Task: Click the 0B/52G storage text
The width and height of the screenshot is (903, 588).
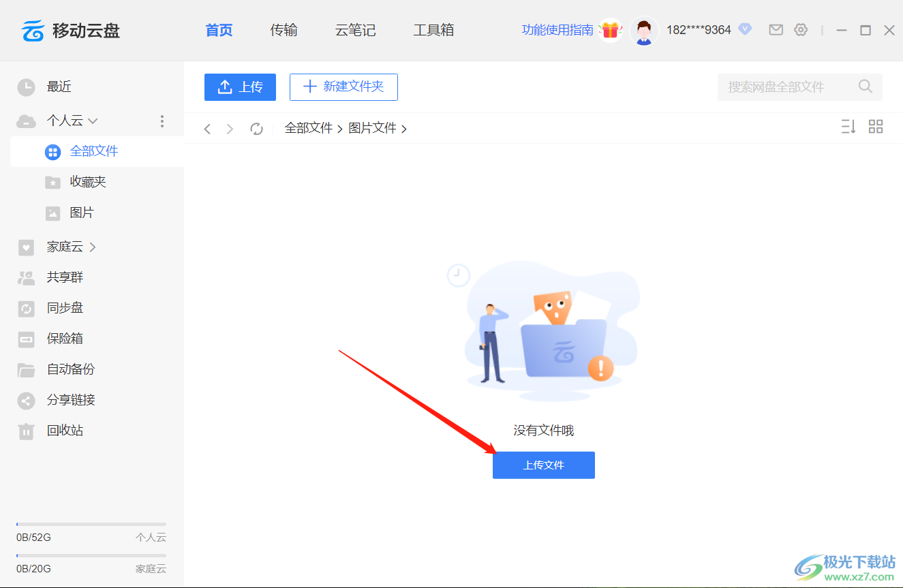Action: pyautogui.click(x=34, y=538)
